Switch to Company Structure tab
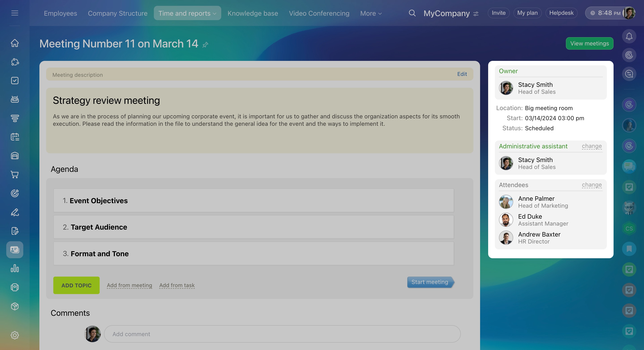644x350 pixels. pos(118,13)
